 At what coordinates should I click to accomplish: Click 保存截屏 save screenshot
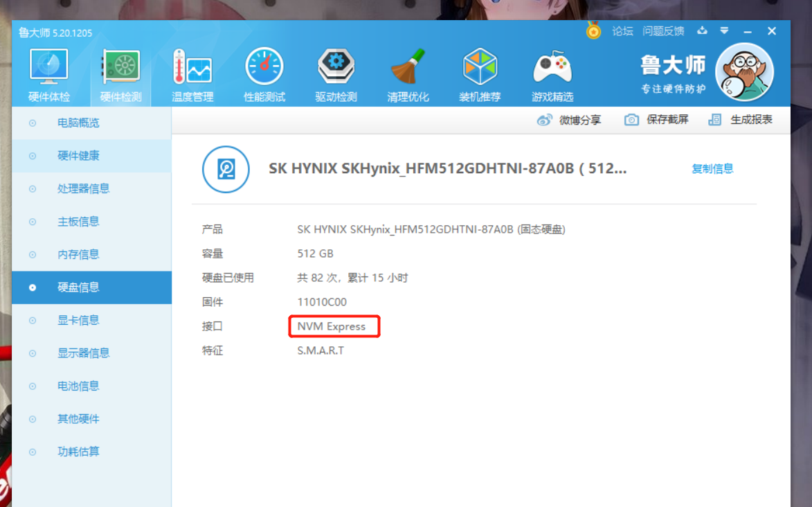656,120
